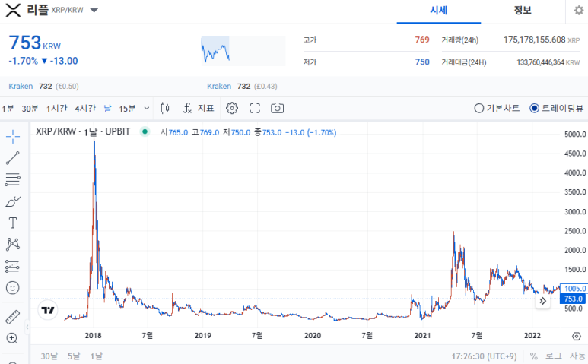The width and height of the screenshot is (588, 364).
Task: Set chart interval to 1분
Action: pyautogui.click(x=8, y=109)
